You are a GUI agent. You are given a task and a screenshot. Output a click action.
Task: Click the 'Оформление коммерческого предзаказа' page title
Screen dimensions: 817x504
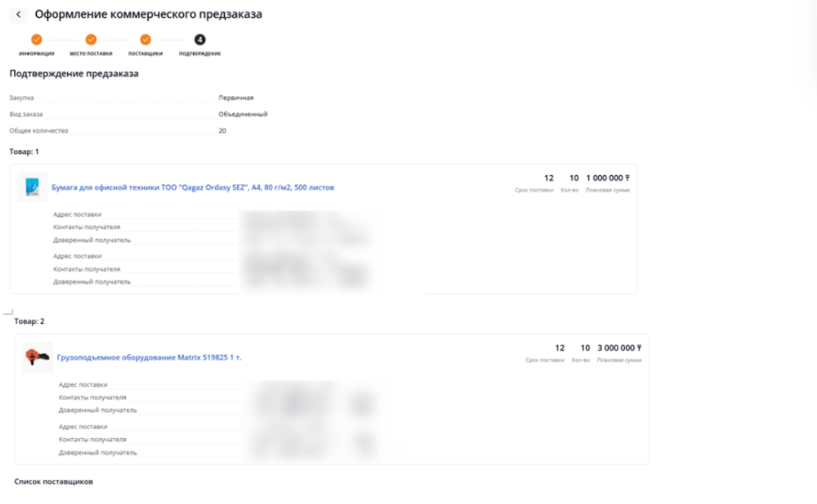[148, 15]
